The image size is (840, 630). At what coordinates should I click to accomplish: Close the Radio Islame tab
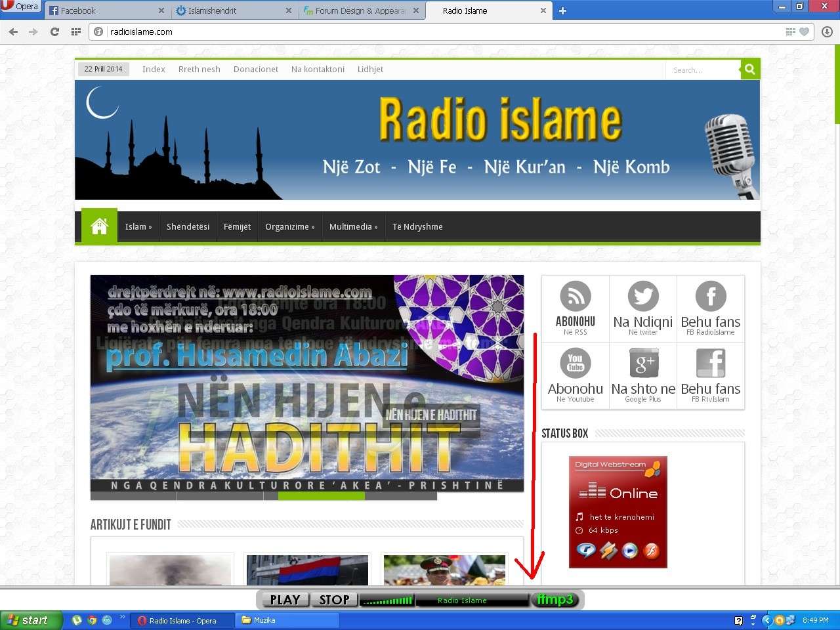click(x=543, y=10)
